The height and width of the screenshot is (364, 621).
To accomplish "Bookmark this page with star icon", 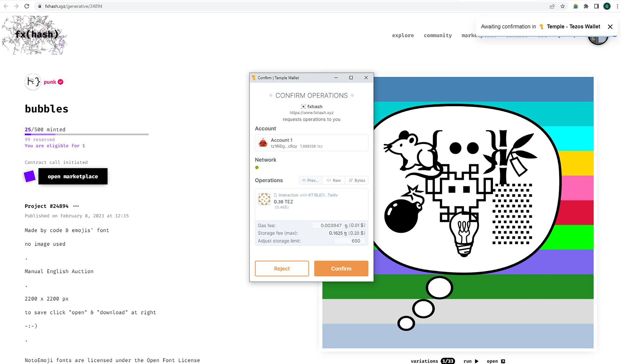I will (x=562, y=6).
